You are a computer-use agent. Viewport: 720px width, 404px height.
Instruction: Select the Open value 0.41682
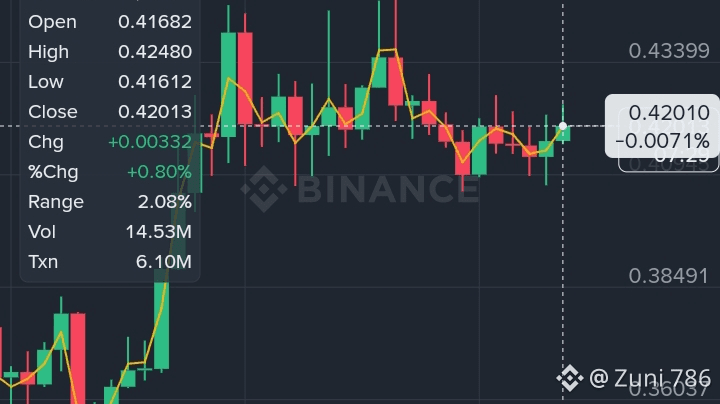[155, 22]
